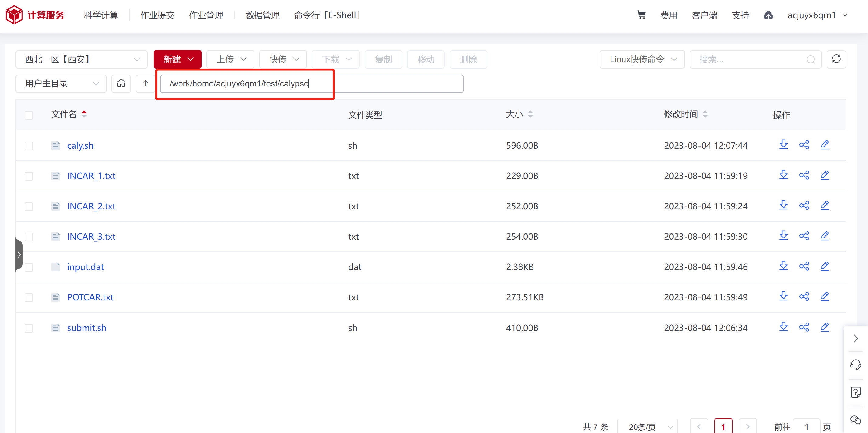Edit the INCAR_1.txt file

[825, 175]
